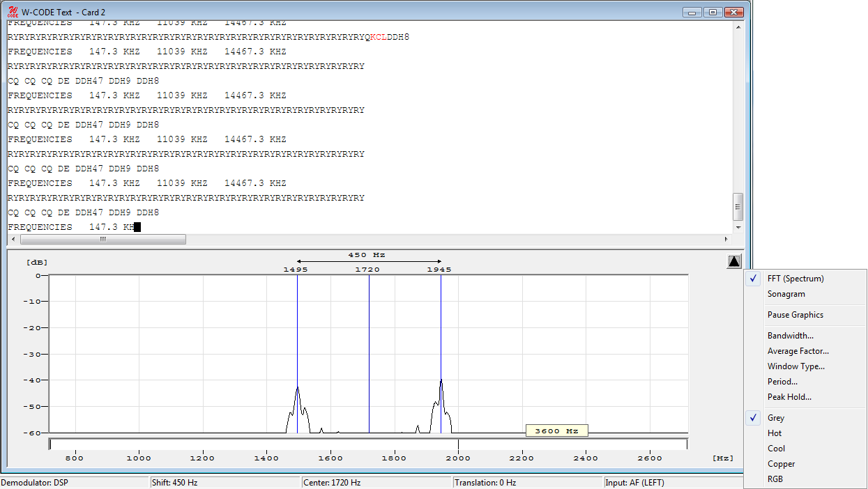
Task: Open the Bandwidth... setting
Action: pos(790,336)
